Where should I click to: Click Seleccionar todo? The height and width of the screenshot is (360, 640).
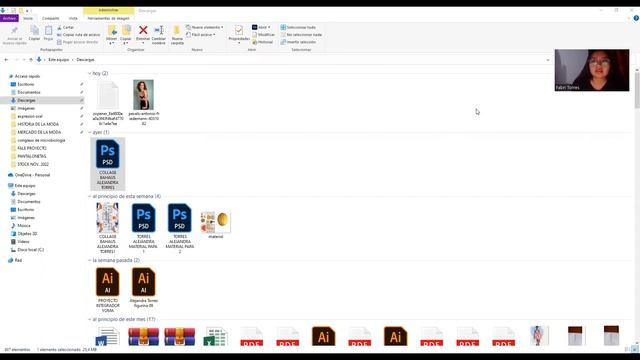(298, 27)
